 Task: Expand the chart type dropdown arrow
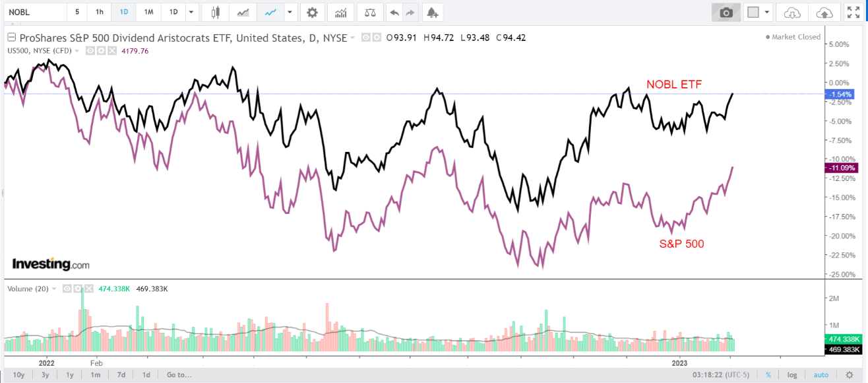[289, 12]
